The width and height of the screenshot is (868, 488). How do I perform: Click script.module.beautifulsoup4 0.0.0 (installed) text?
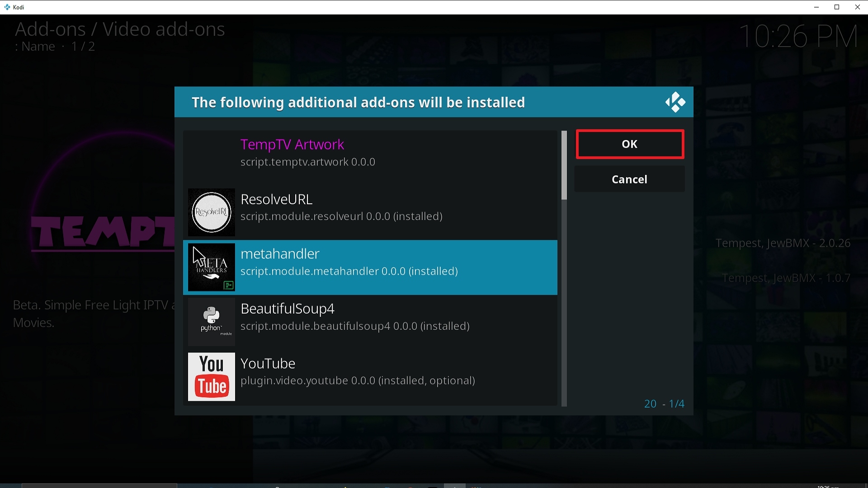coord(355,326)
